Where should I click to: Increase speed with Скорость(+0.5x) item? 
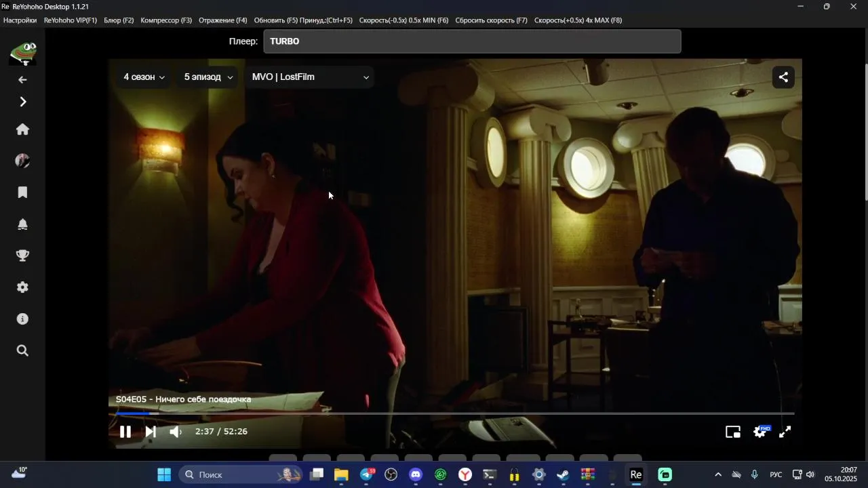[x=578, y=20]
